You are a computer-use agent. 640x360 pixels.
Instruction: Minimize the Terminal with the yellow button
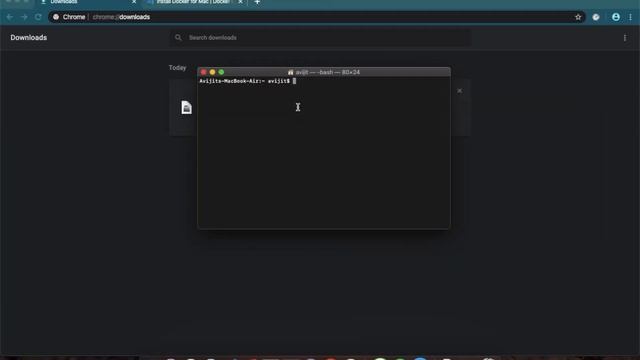pos(212,72)
